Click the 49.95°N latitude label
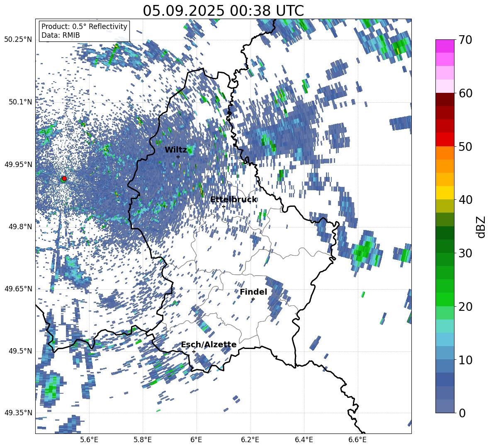The image size is (491, 448). tap(18, 164)
